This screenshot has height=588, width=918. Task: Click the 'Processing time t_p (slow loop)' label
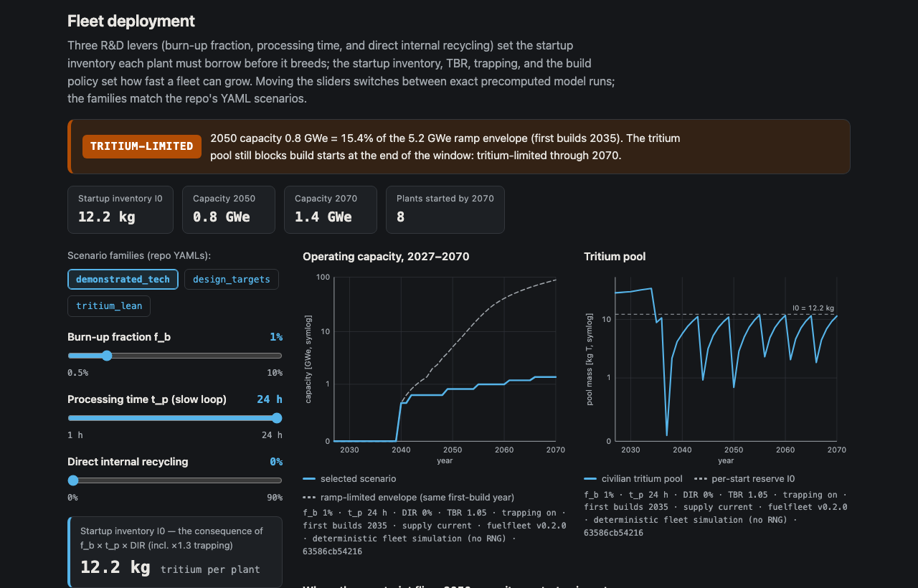(x=147, y=399)
